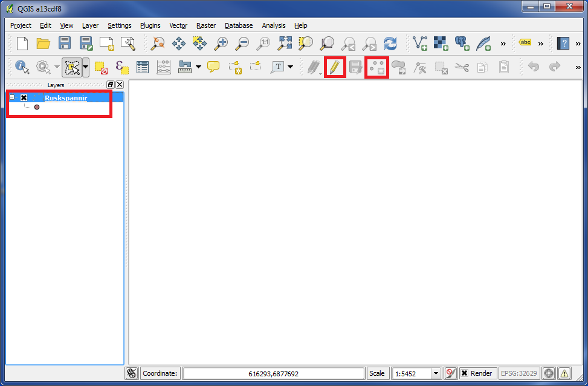Click the Add Feature points tool
This screenshot has width=588, height=386.
pyautogui.click(x=377, y=68)
